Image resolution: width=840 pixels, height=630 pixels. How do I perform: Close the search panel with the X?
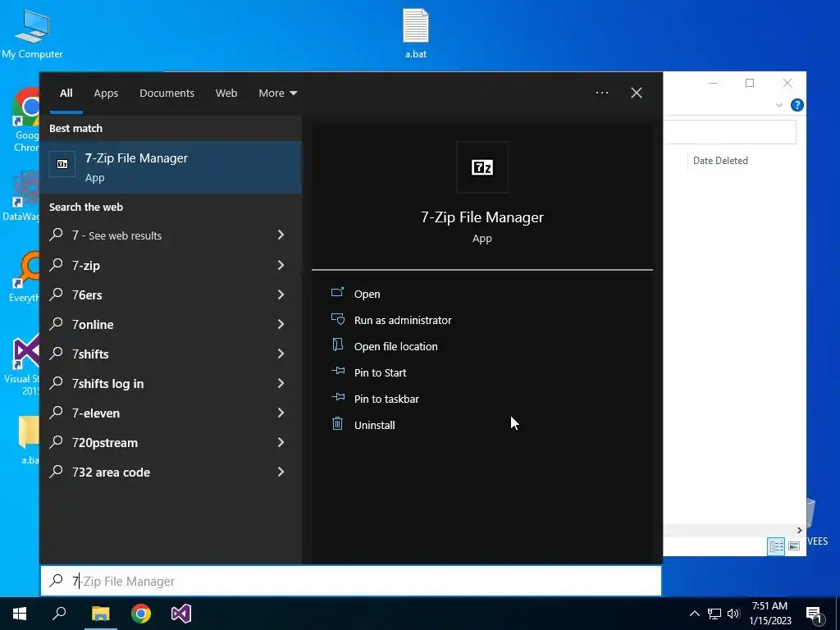(x=637, y=93)
